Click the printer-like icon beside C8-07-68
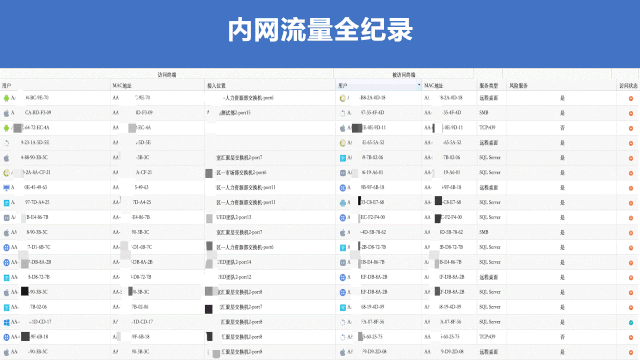Image resolution: width=640 pixels, height=360 pixels. 343,203
